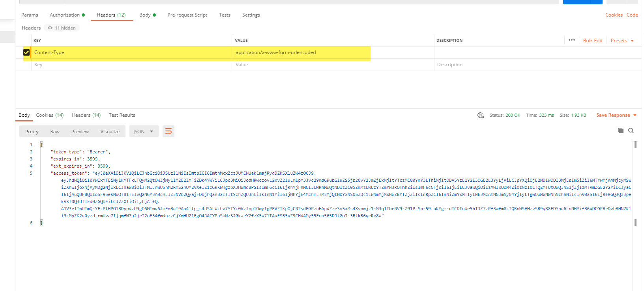Expand the JSON format dropdown

coord(144,131)
